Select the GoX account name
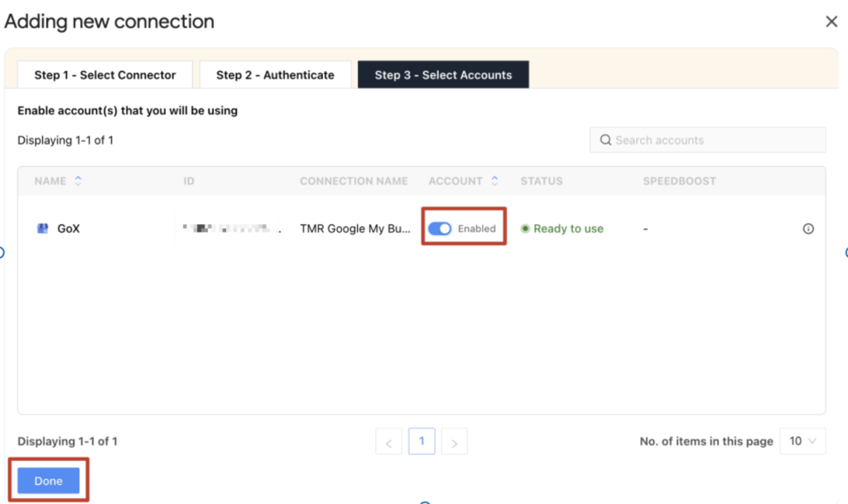Screen dimensions: 848x504 point(68,228)
